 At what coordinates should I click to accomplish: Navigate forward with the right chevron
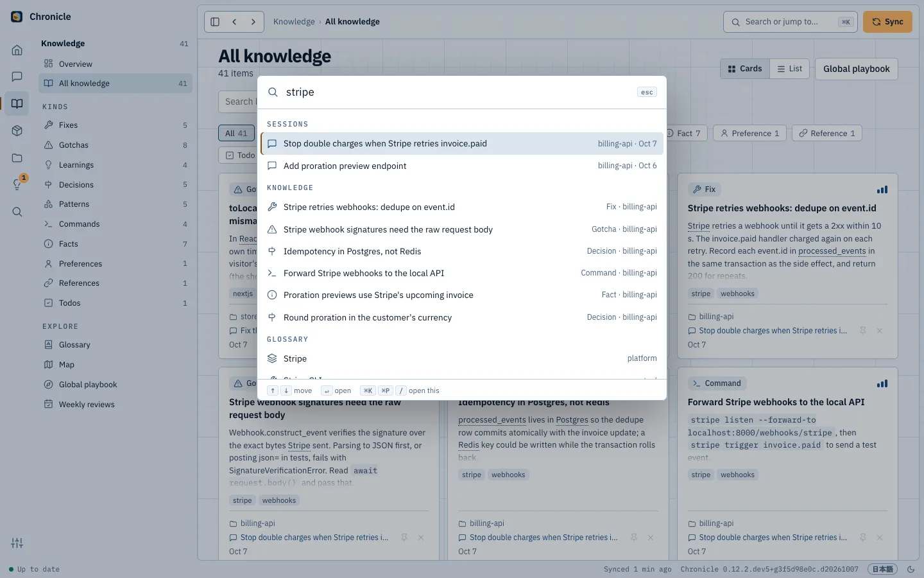(253, 22)
